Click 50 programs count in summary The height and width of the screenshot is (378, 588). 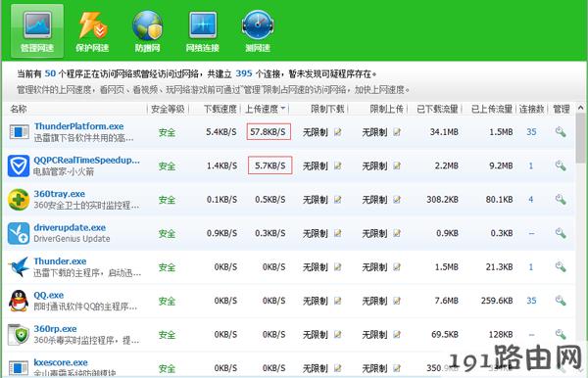(50, 73)
